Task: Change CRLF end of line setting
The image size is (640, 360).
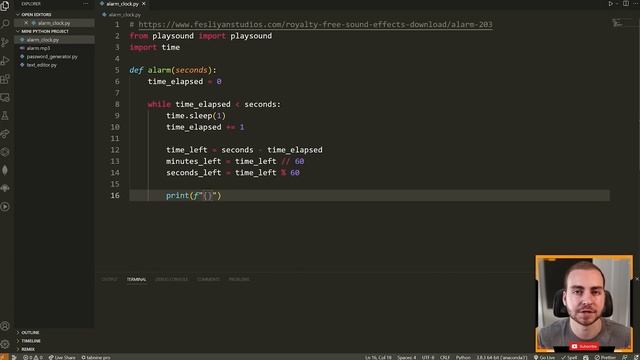Action: tap(444, 357)
